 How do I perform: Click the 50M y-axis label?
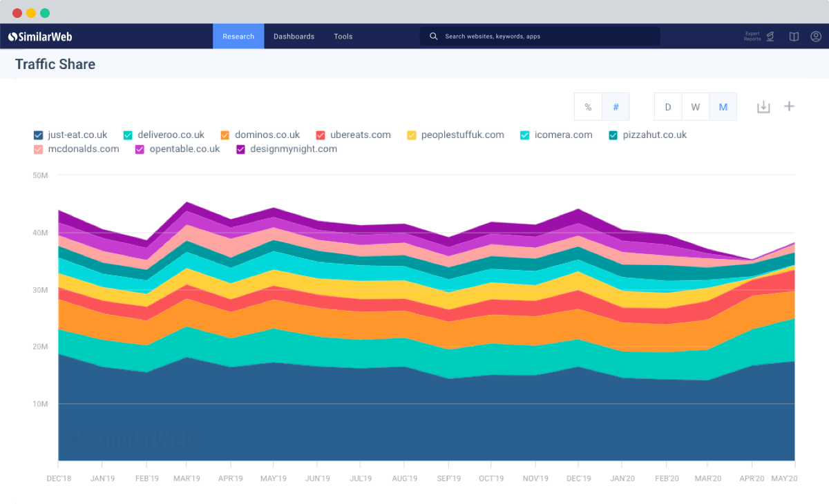click(x=40, y=175)
